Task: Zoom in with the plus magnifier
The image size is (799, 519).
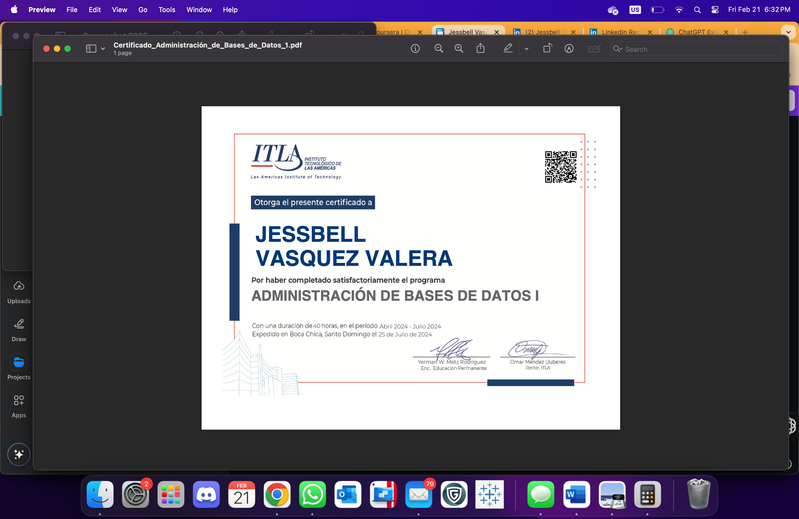Action: (x=459, y=48)
